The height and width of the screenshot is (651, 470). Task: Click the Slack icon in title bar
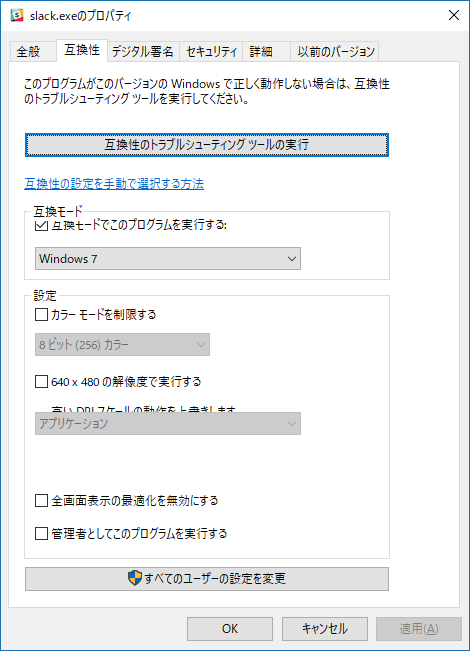(x=17, y=15)
